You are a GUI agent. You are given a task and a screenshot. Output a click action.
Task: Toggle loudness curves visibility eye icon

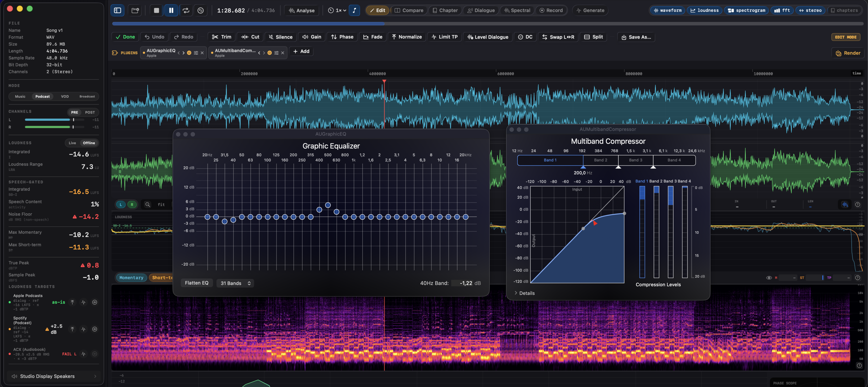769,278
